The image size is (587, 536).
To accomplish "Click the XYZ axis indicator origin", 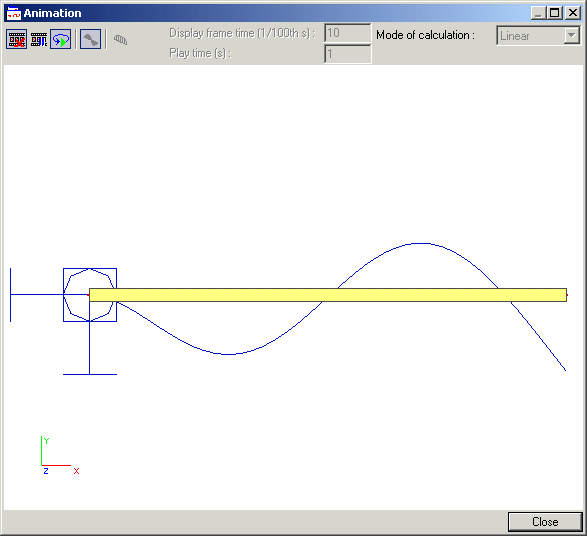I will (42, 465).
